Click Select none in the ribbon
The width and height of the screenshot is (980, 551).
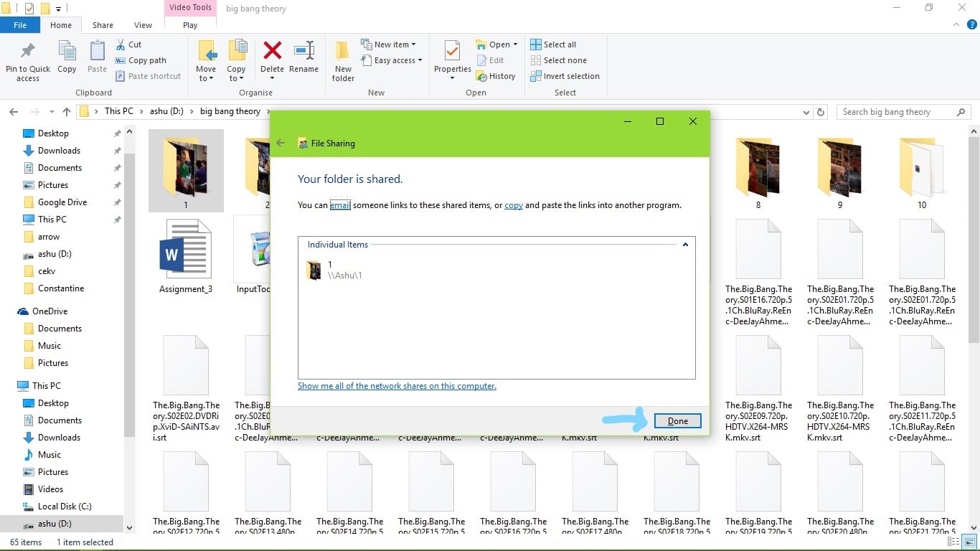558,60
